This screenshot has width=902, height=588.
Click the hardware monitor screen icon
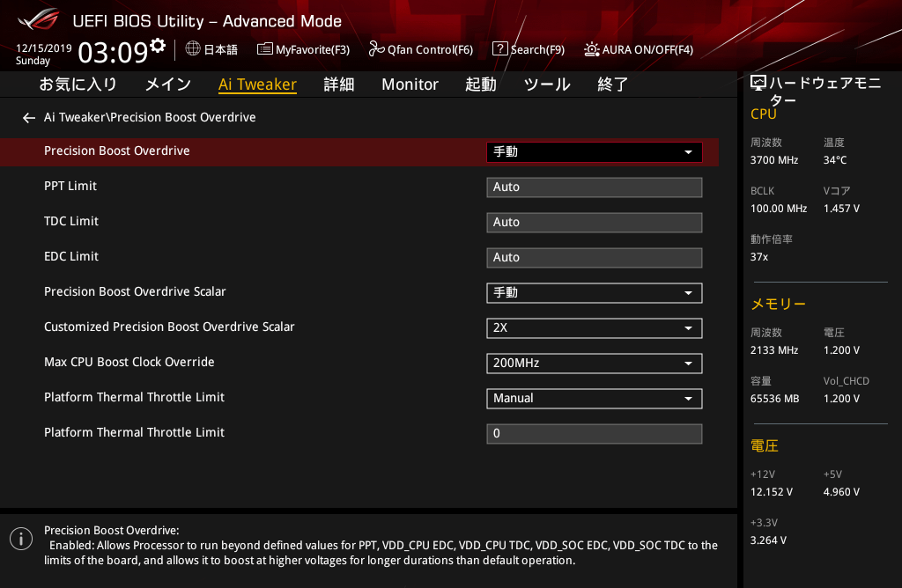point(758,84)
